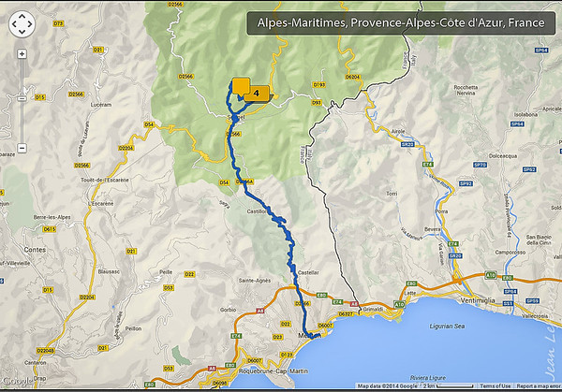Click the Bevera label
Image resolution: width=562 pixels, height=392 pixels.
[x=432, y=229]
